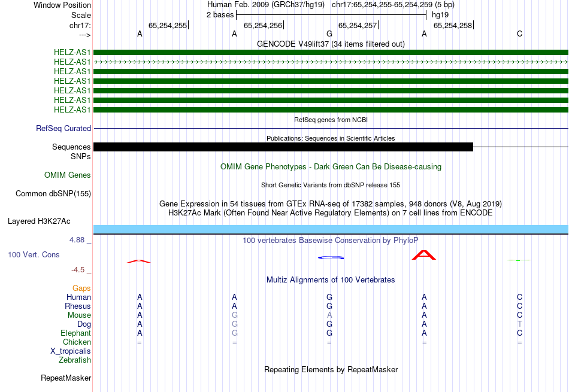Viewport: 569px width, 392px height.
Task: Click the RepeatMasker track label
Action: click(66, 378)
